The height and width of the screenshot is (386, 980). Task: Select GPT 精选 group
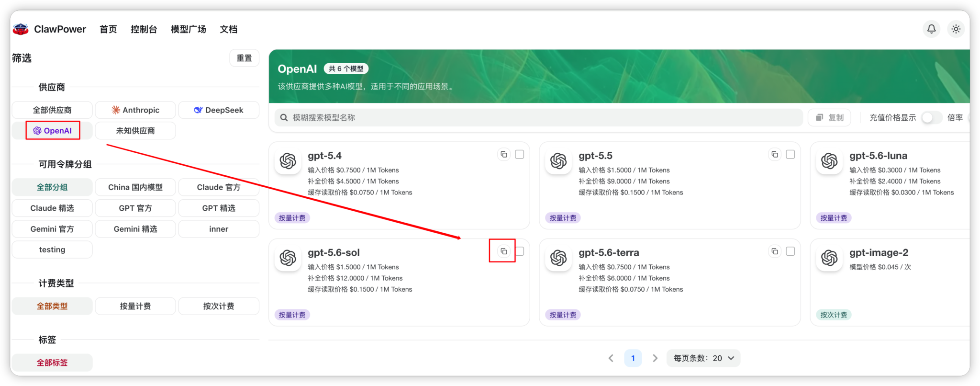click(219, 208)
